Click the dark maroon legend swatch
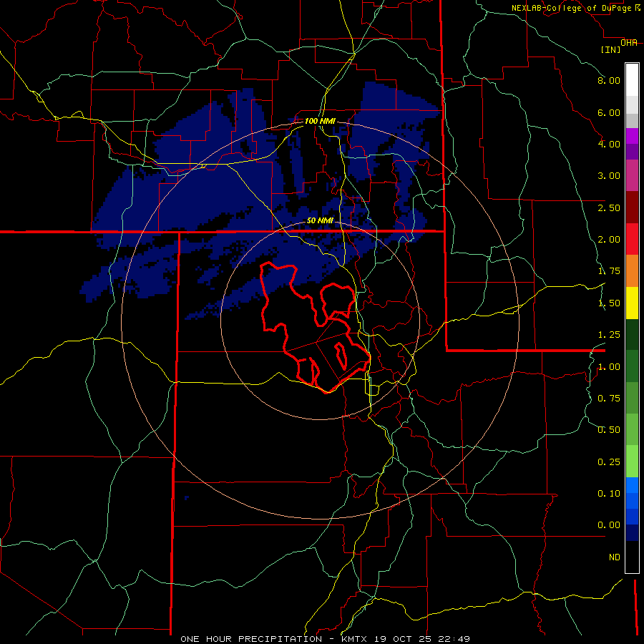The width and height of the screenshot is (644, 644). click(x=632, y=208)
